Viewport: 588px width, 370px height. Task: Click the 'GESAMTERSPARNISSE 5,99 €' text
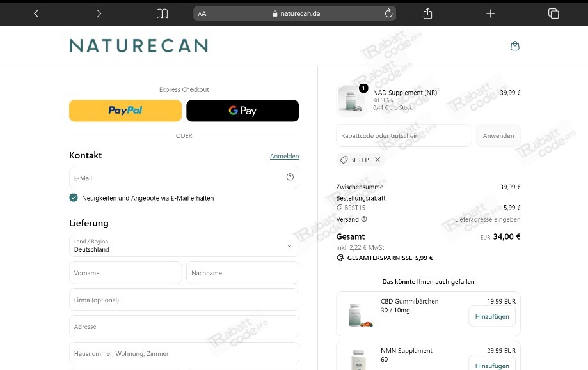pos(390,258)
